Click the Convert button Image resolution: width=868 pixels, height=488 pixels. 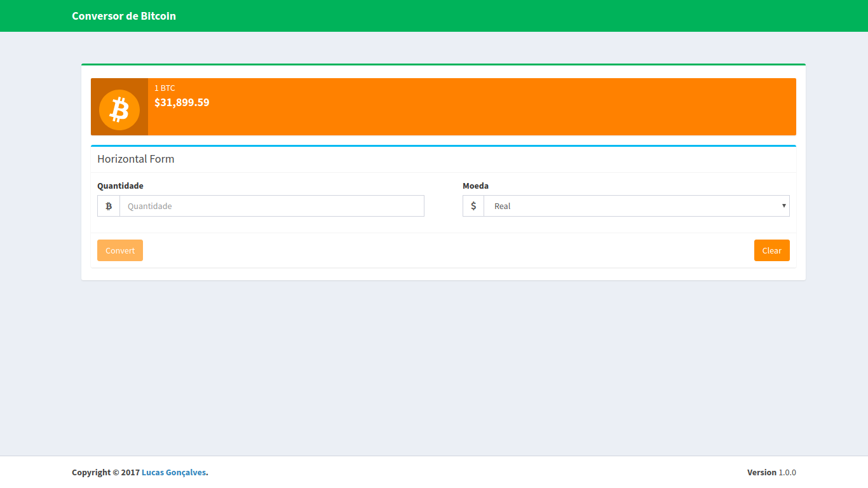click(120, 250)
